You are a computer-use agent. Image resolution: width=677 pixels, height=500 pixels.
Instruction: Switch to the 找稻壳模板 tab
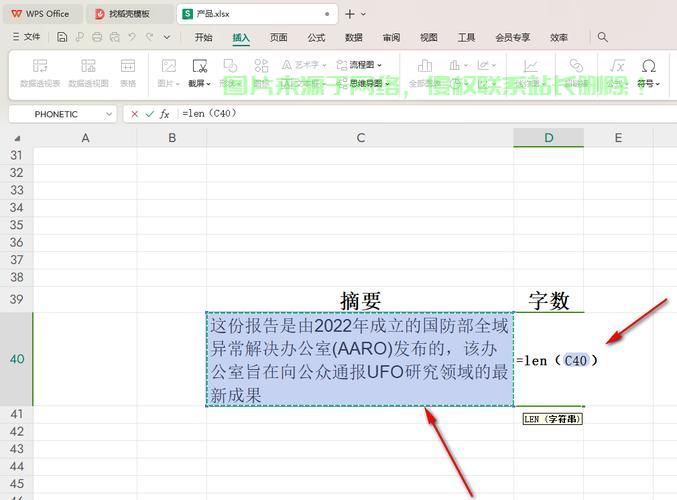click(x=128, y=14)
